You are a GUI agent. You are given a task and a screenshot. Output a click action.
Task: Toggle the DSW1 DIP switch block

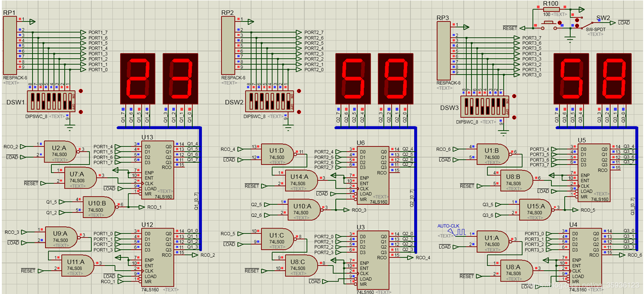(x=50, y=101)
